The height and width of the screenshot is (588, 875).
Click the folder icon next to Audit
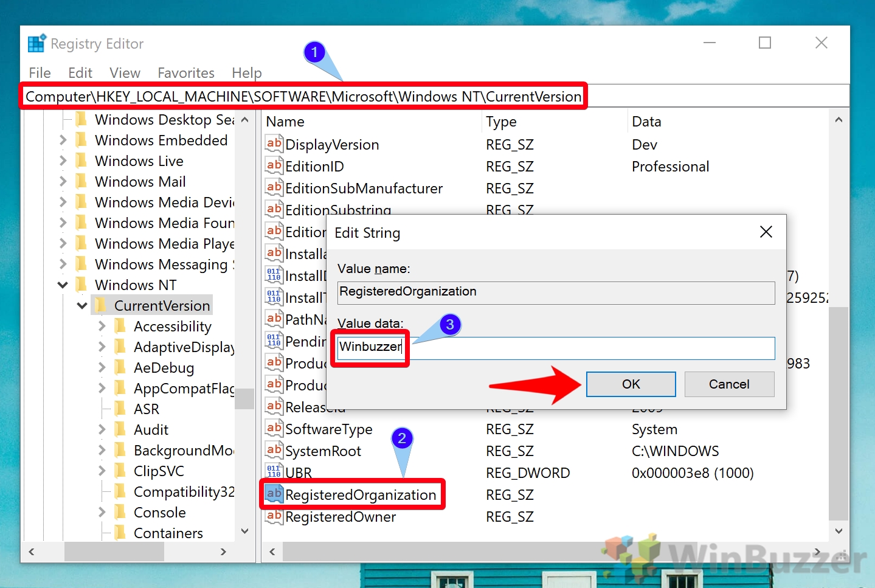(119, 429)
